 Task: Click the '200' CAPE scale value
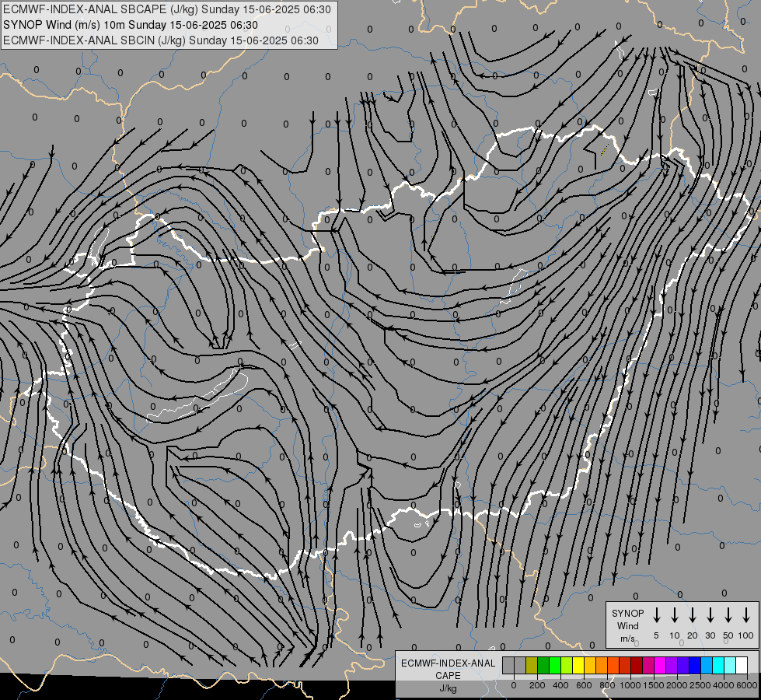tap(537, 685)
